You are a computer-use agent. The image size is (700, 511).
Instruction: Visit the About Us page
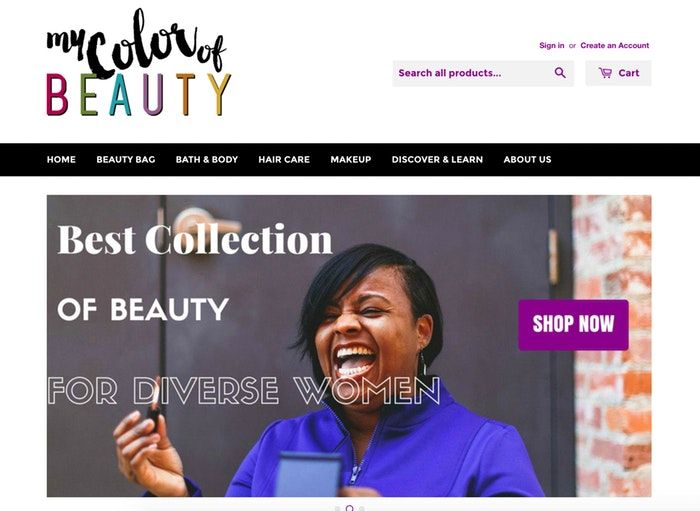pyautogui.click(x=527, y=160)
